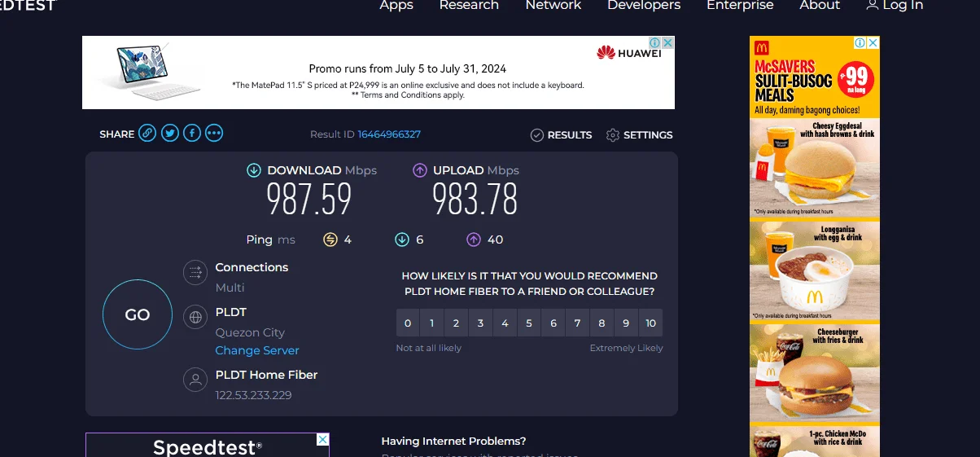This screenshot has width=980, height=457.
Task: Open the Huawei ad info icon
Action: 654,42
